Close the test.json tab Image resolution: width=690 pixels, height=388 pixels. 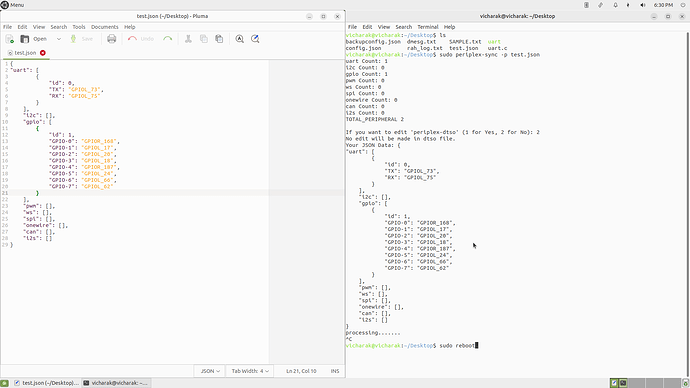(x=43, y=53)
